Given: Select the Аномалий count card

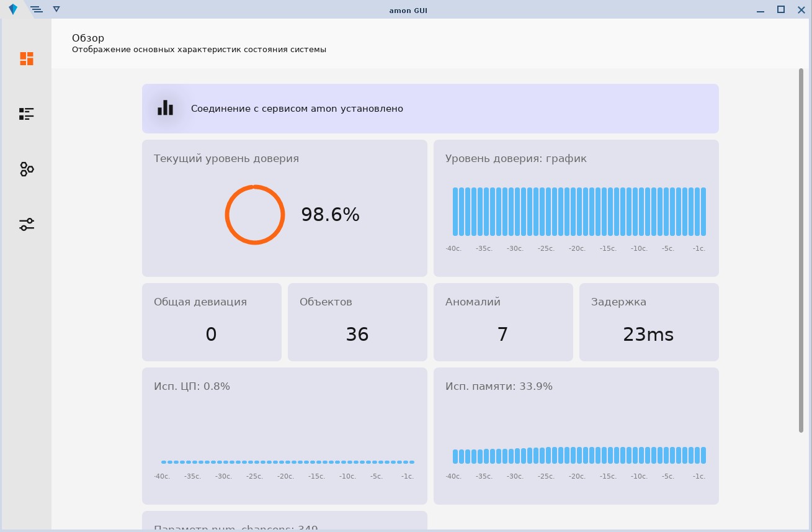Looking at the screenshot, I should point(503,322).
